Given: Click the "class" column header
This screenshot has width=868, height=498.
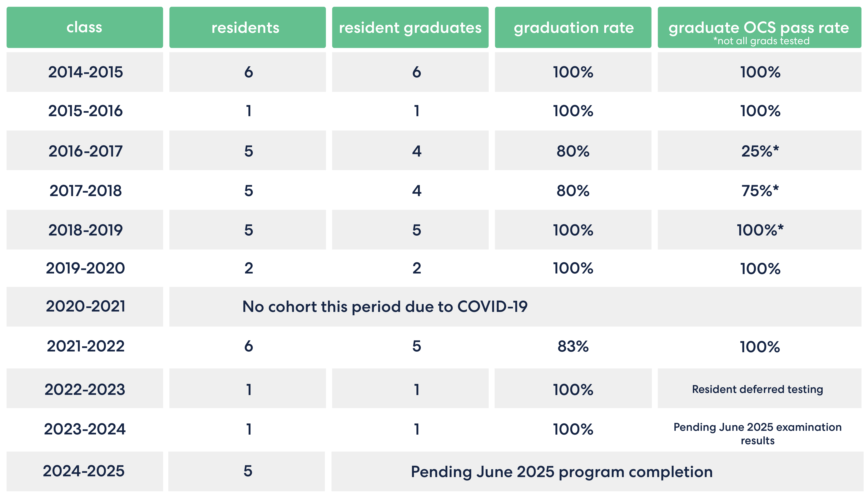Looking at the screenshot, I should tap(85, 27).
